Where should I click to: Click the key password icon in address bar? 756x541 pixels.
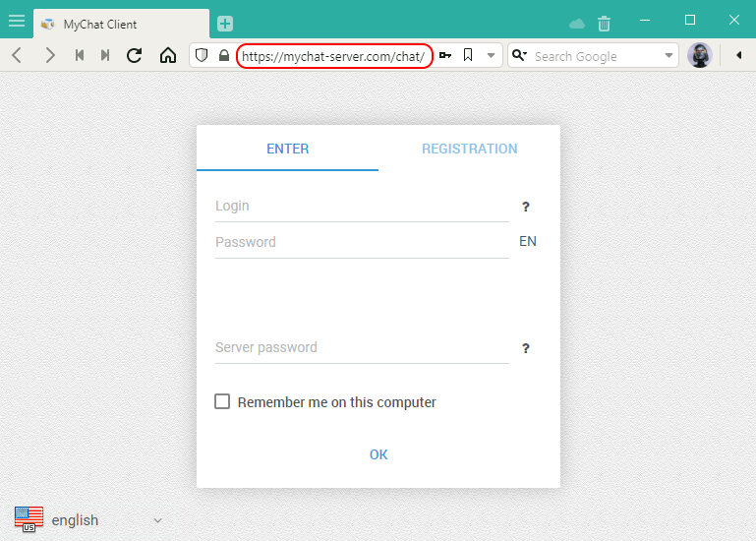point(445,56)
